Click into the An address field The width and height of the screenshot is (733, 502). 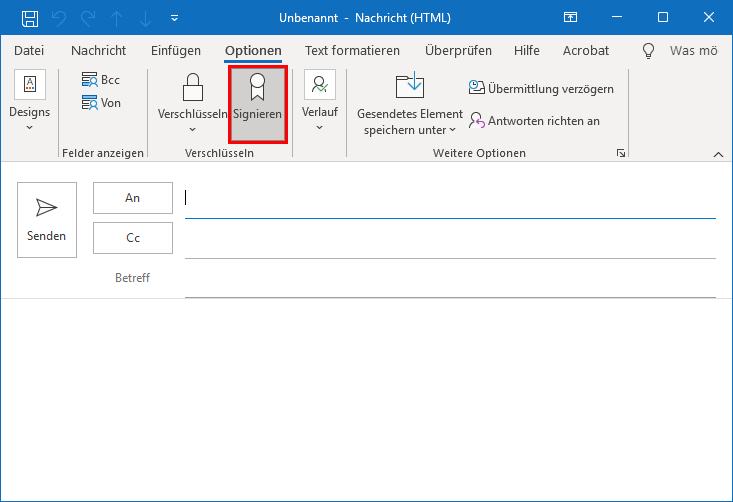450,198
